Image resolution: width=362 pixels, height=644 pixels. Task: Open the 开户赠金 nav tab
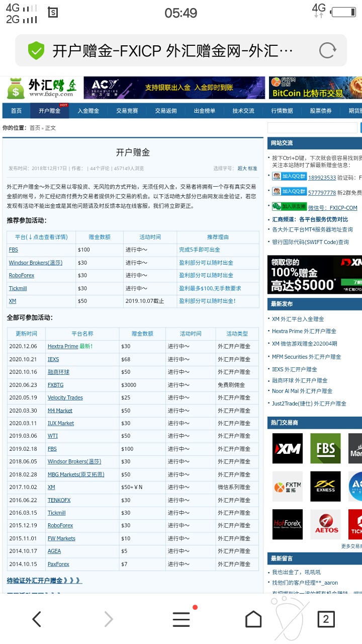49,111
